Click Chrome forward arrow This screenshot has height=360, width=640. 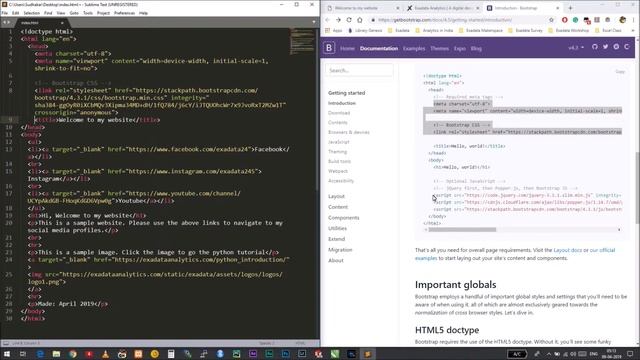pos(338,20)
